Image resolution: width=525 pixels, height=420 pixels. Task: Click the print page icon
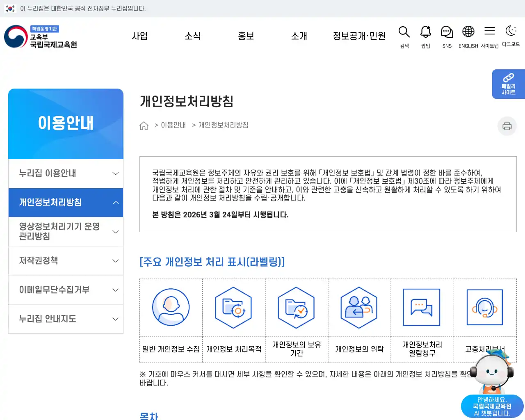click(507, 126)
